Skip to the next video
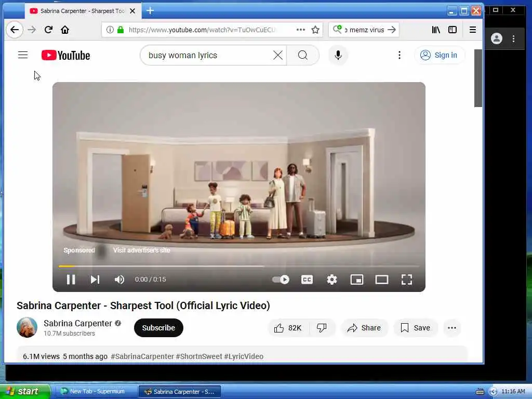The image size is (532, 399). [95, 280]
